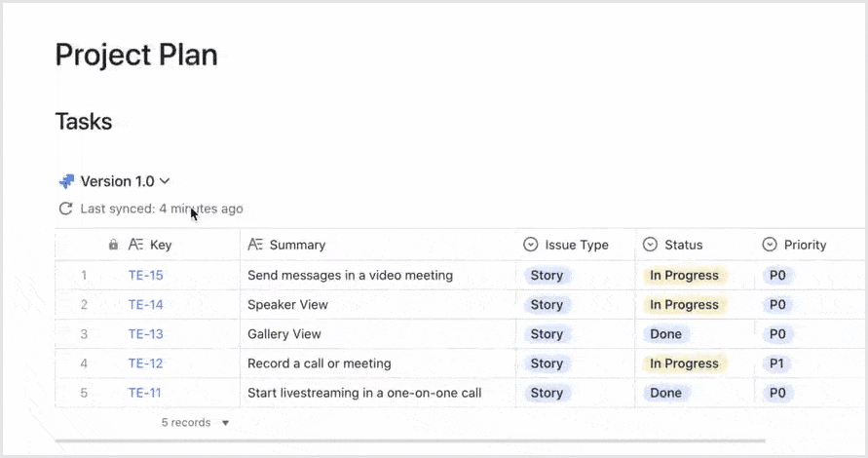Click the "Record a call or meeting" summary cell
The image size is (868, 458).
tap(320, 363)
